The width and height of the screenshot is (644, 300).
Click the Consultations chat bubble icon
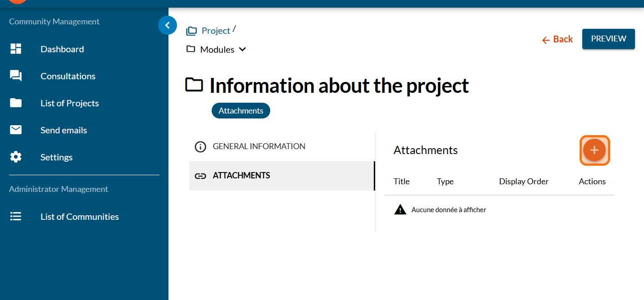pos(16,76)
